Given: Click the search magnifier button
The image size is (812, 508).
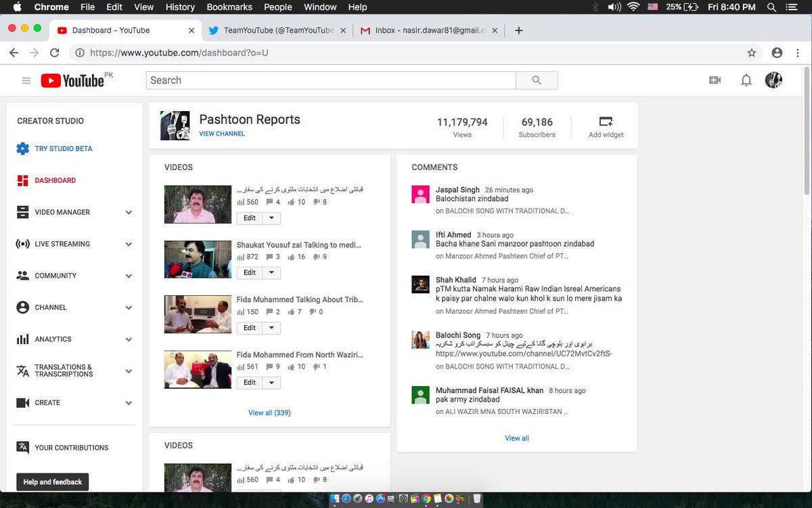Looking at the screenshot, I should point(537,81).
